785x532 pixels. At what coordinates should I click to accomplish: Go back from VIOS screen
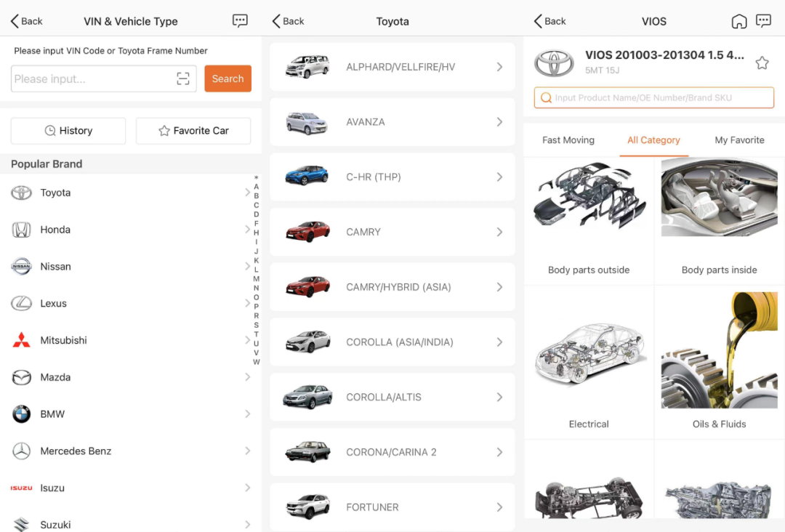(x=550, y=21)
